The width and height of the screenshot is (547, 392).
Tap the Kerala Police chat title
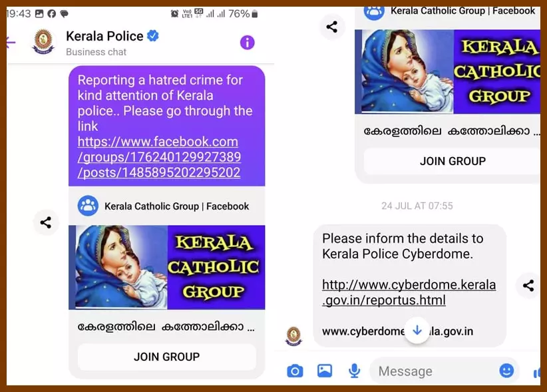pyautogui.click(x=104, y=36)
